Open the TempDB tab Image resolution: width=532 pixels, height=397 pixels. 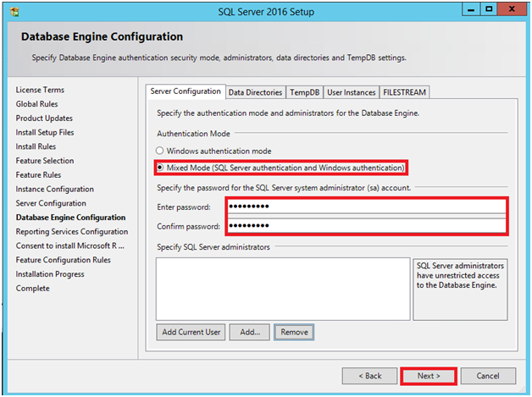click(x=304, y=91)
